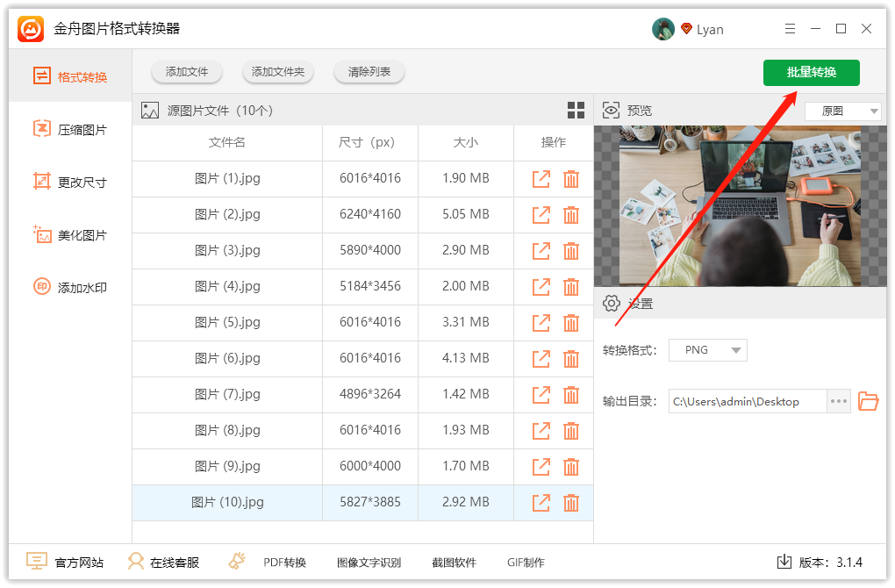
Task: Click the grid view icon above file list
Action: [x=576, y=111]
